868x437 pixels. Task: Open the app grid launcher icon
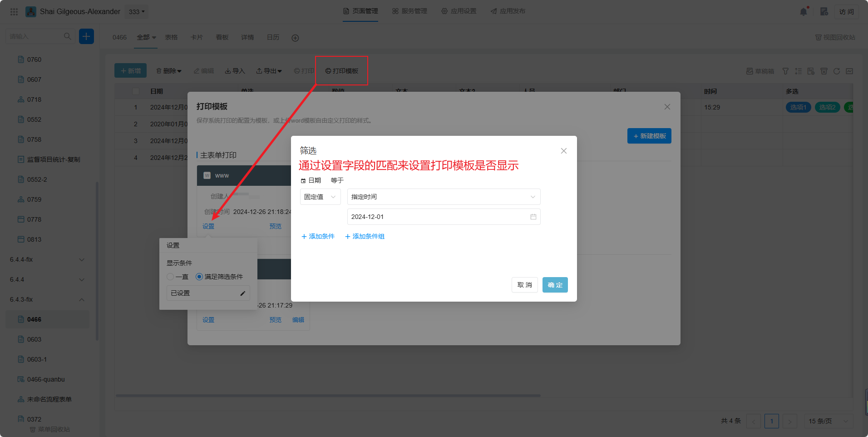tap(14, 12)
